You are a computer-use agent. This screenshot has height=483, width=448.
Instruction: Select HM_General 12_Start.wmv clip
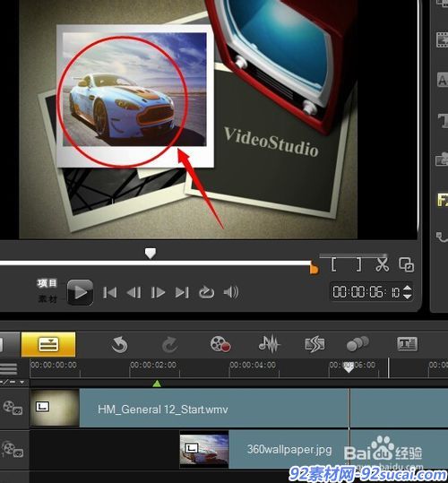click(x=239, y=408)
